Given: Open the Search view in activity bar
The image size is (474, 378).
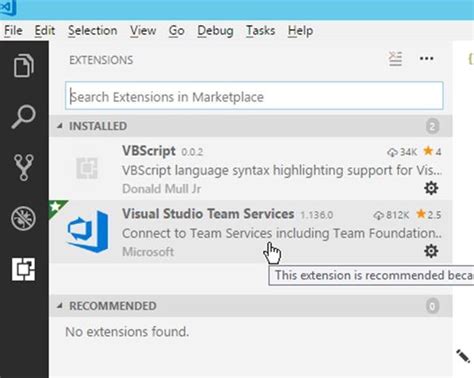Looking at the screenshot, I should (24, 117).
